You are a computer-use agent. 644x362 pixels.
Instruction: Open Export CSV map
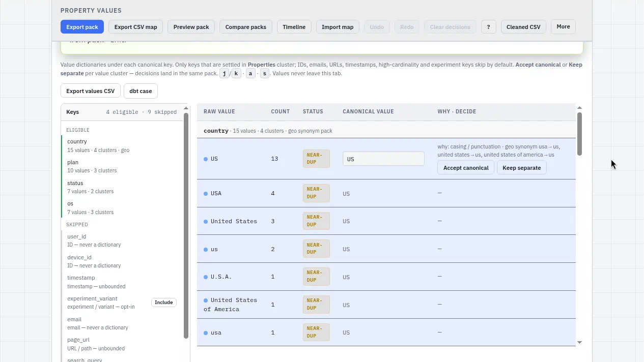click(135, 27)
